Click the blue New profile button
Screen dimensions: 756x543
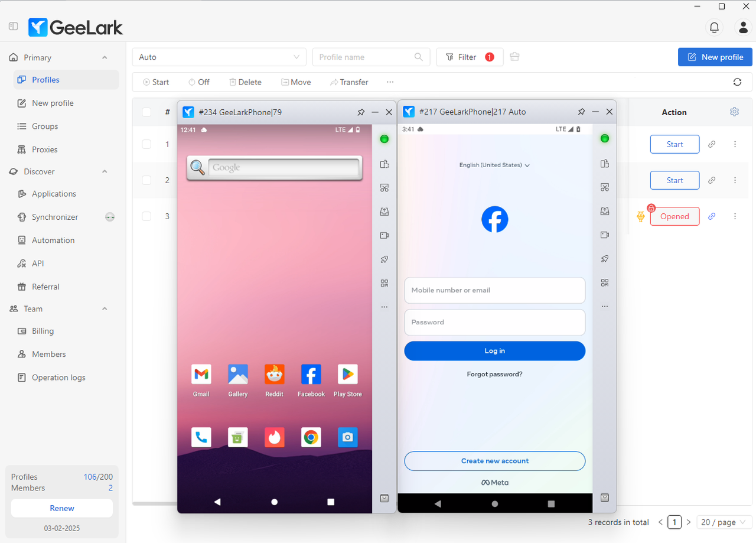click(x=715, y=57)
